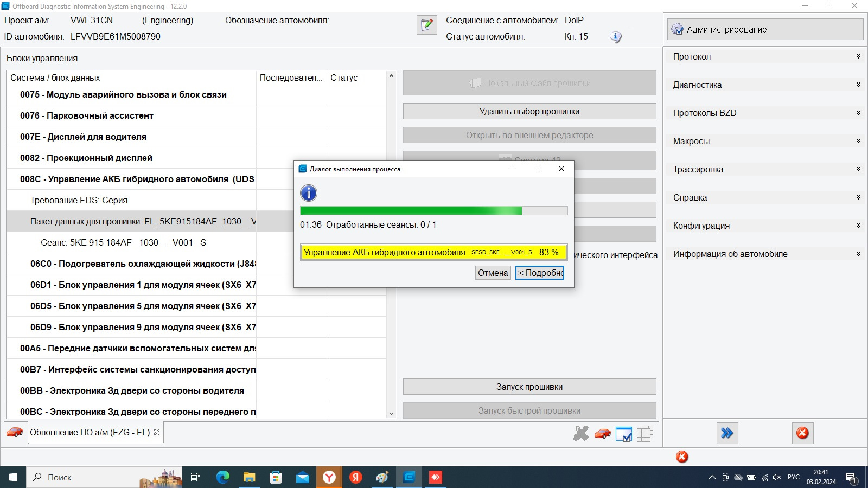
Task: Click the red car icon left of tab
Action: click(15, 432)
